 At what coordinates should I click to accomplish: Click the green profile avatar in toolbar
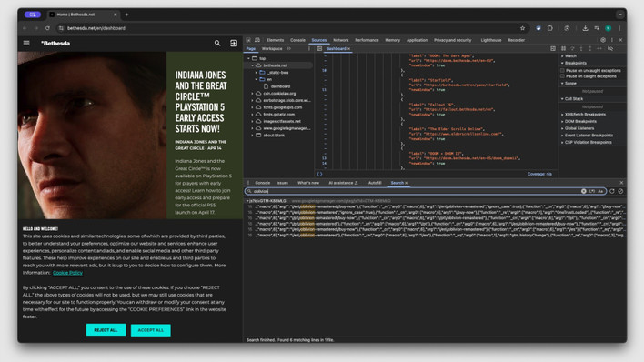(609, 28)
